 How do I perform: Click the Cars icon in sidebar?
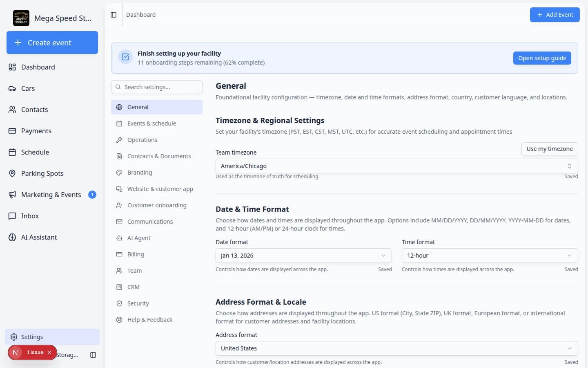tap(12, 88)
